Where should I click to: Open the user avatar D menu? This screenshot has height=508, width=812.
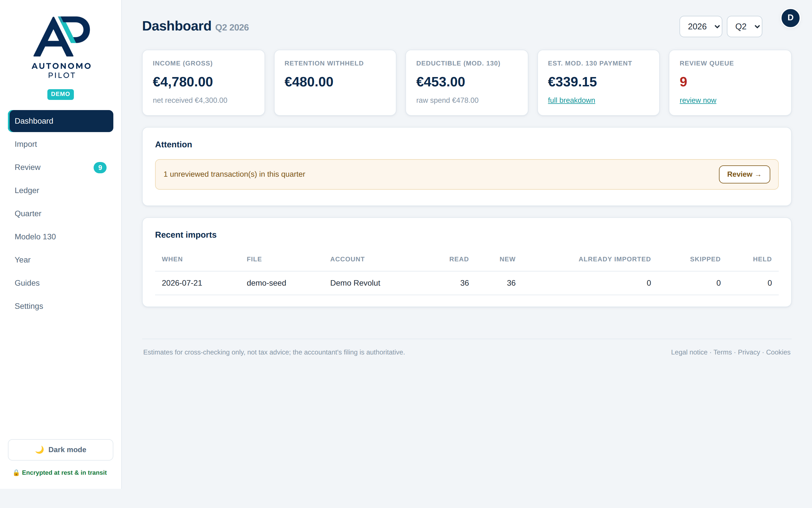click(x=790, y=18)
